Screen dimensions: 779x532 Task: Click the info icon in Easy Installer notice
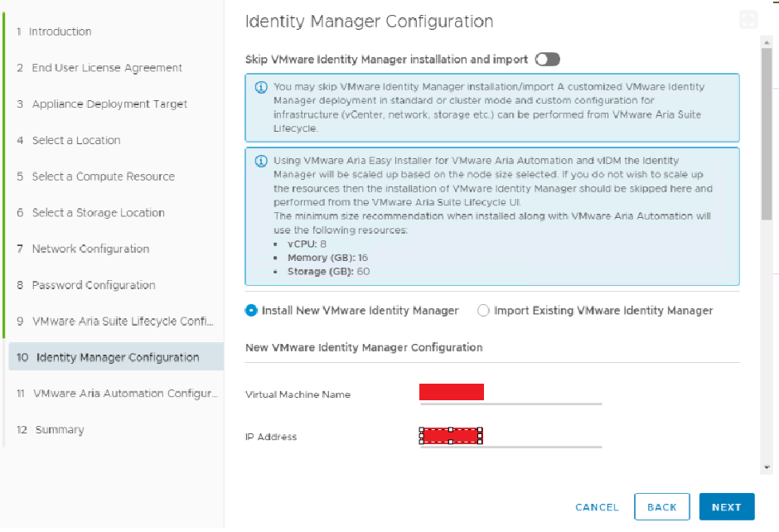(x=261, y=161)
